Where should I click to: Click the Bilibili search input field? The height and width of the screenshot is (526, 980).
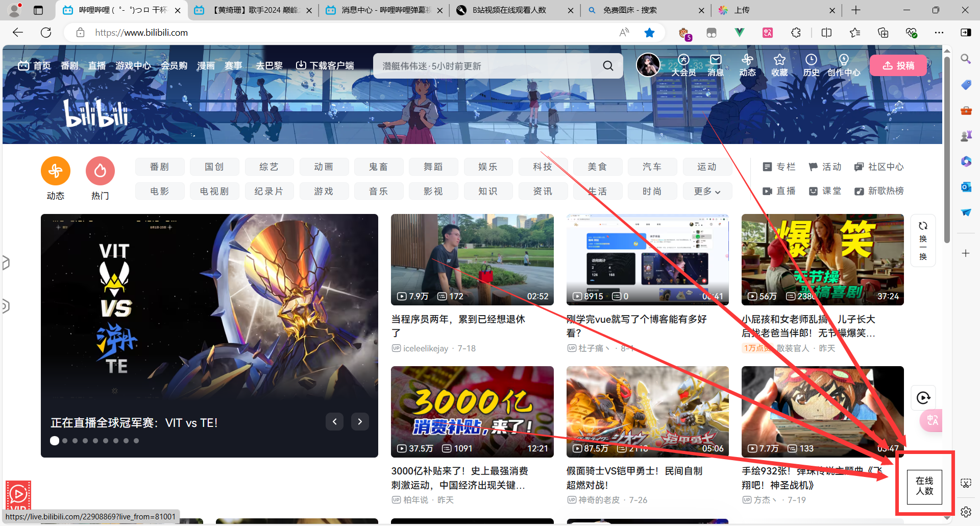487,66
